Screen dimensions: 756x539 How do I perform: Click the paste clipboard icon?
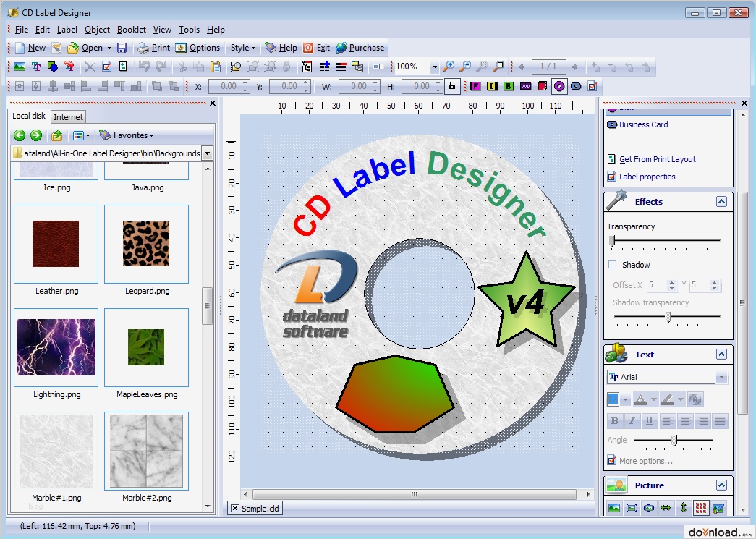pos(216,67)
